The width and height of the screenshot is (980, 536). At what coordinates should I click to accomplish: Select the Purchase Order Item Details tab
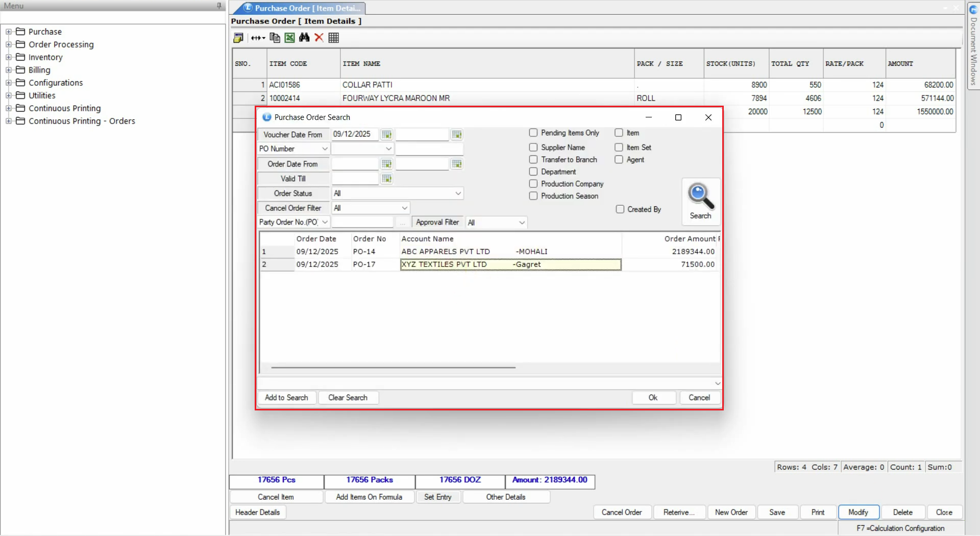(x=304, y=8)
